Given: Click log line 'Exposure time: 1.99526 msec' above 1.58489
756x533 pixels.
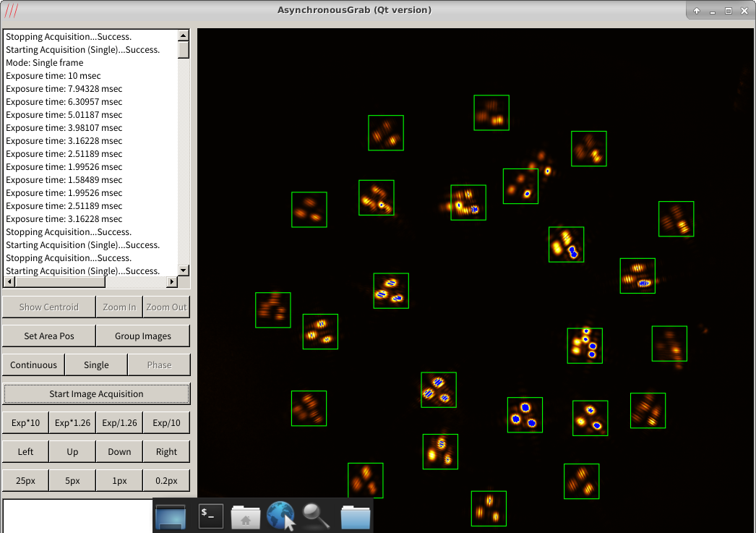Looking at the screenshot, I should [x=64, y=167].
